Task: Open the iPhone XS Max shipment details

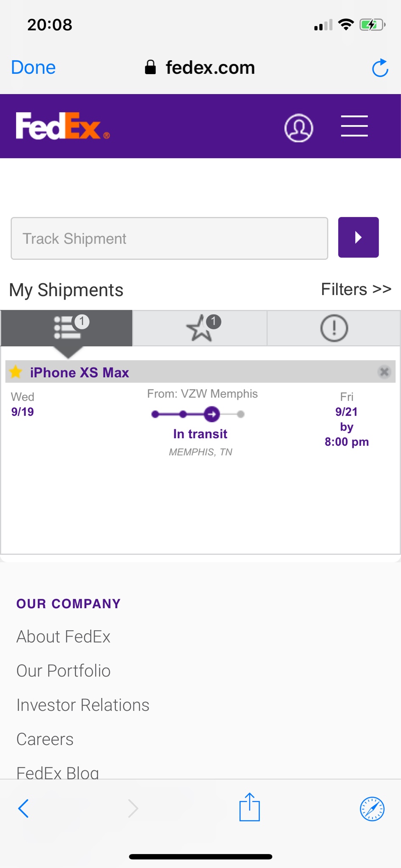Action: (79, 372)
